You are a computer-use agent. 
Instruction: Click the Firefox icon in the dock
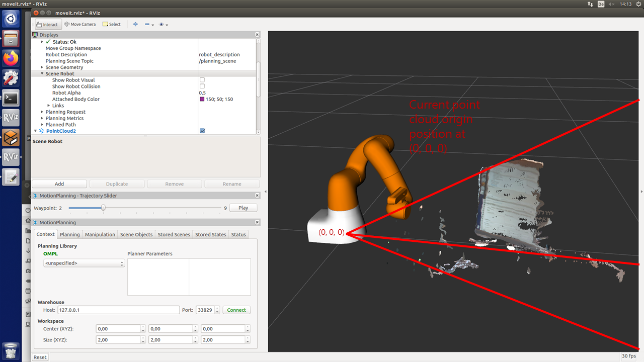coord(10,58)
